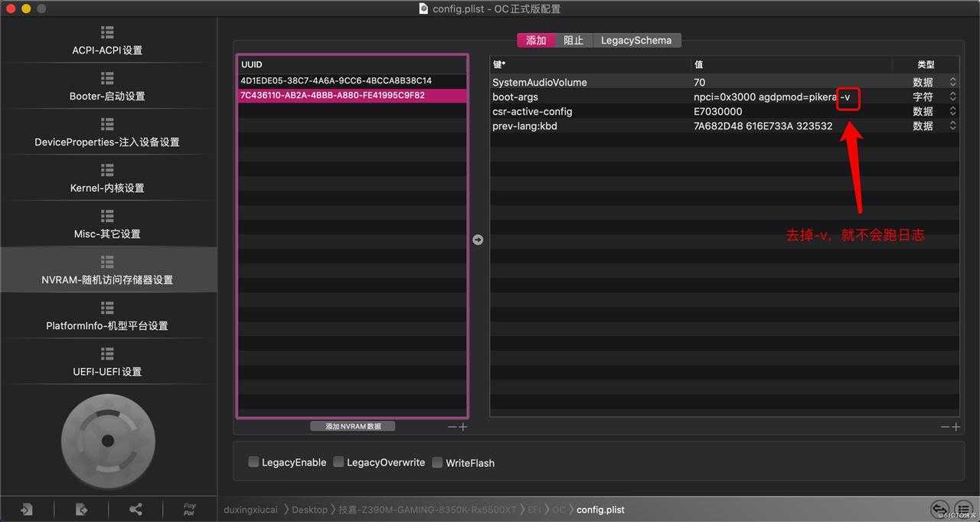Select the boot-args key cell
Screen dimensions: 980x522
pos(590,96)
